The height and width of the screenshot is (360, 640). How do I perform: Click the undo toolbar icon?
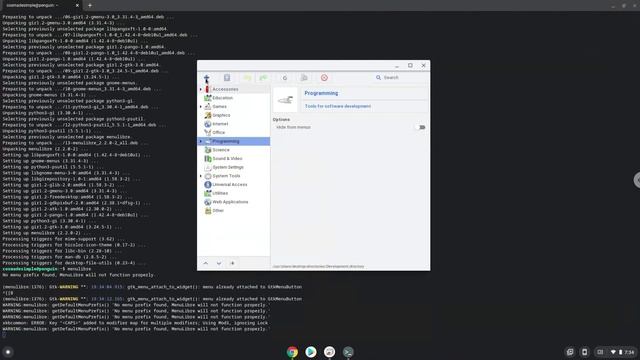[x=247, y=78]
